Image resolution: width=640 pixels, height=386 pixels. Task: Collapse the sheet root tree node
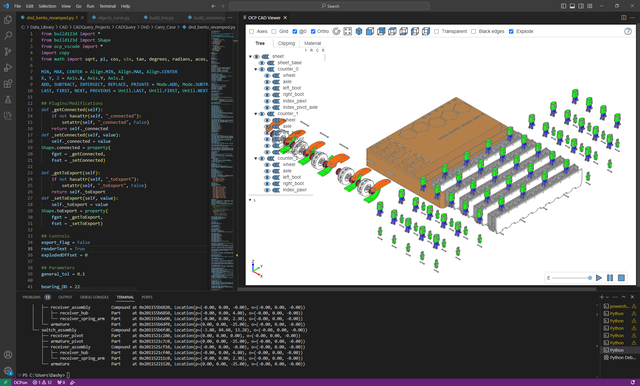[251, 57]
